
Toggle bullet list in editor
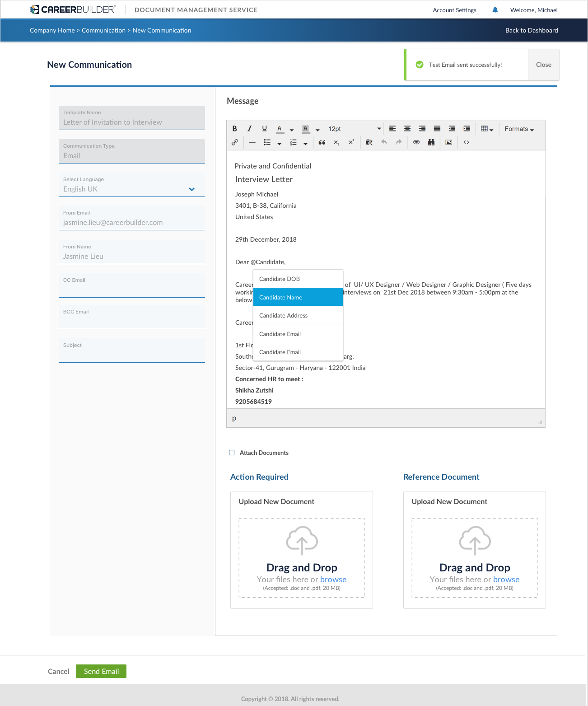(267, 142)
